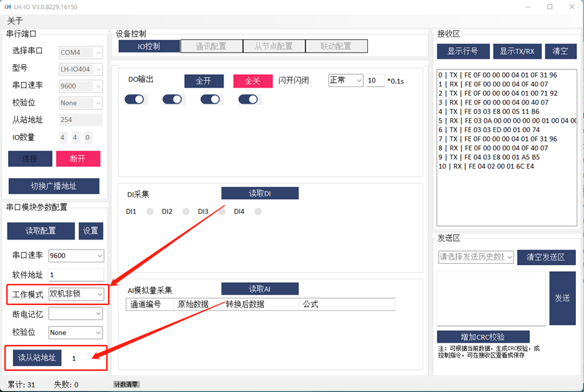
Task: Switch to the IO控制 tab
Action: coord(149,47)
